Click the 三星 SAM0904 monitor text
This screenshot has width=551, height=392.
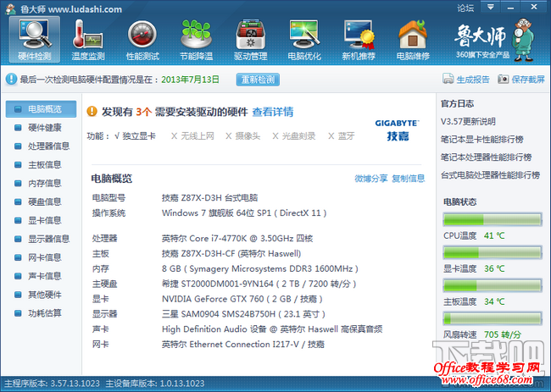point(243,314)
